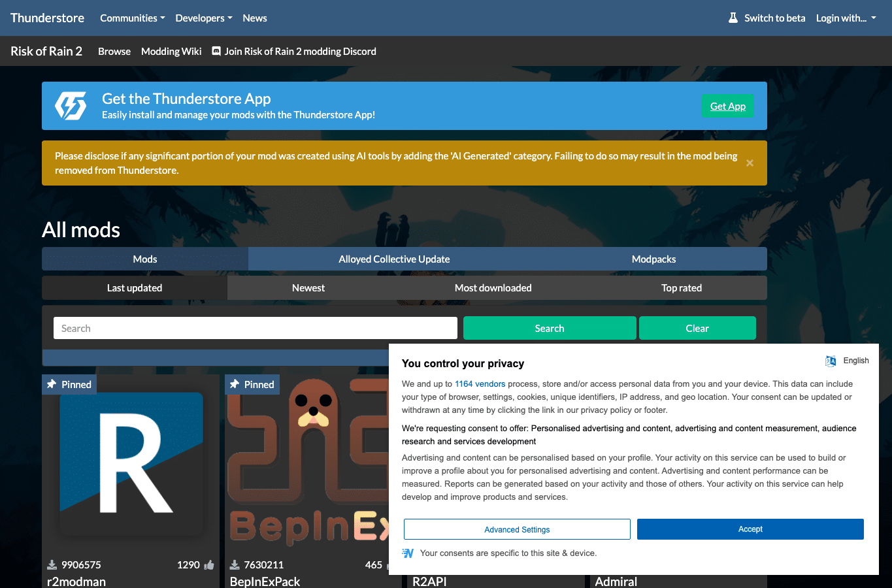The width and height of the screenshot is (892, 588).
Task: Click the consent provider logo icon
Action: coord(408,553)
